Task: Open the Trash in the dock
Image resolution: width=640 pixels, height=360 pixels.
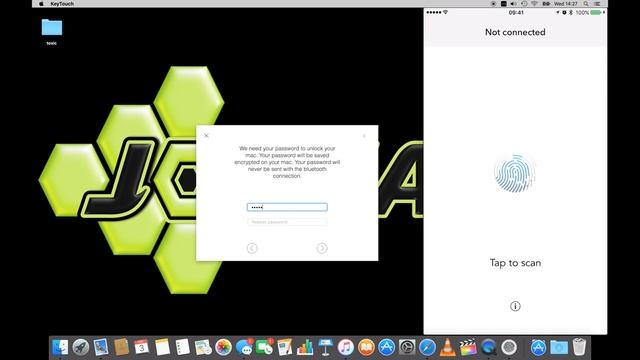Action: click(579, 347)
